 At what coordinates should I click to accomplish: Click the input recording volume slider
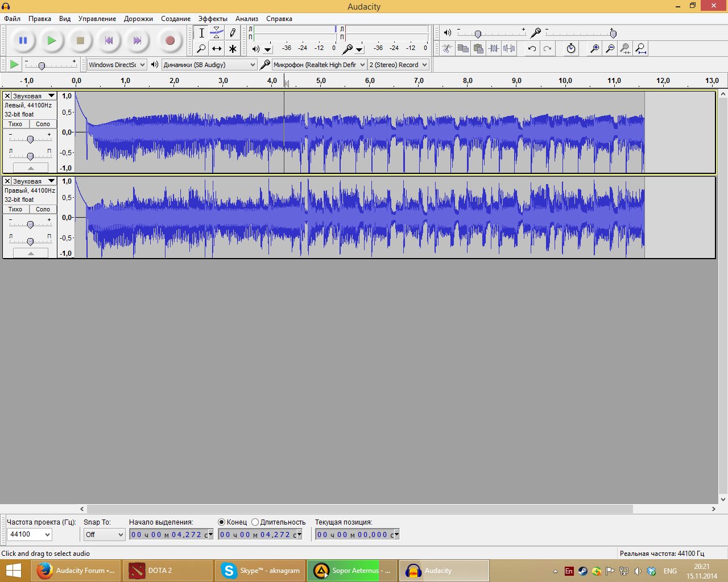point(580,33)
